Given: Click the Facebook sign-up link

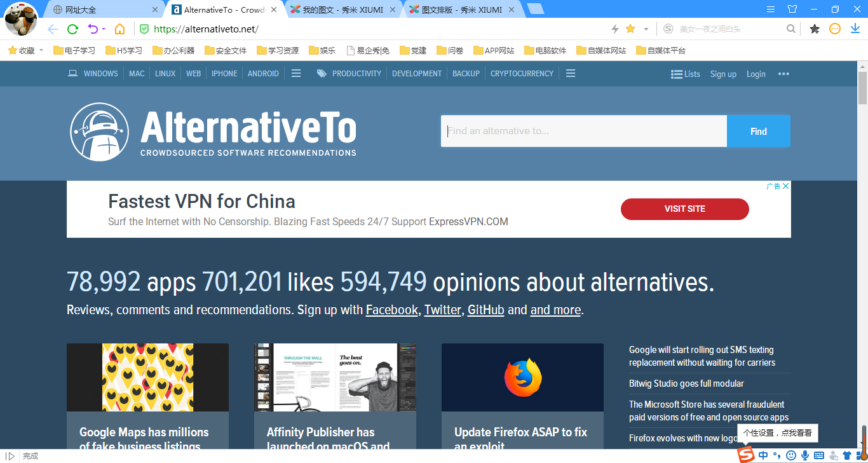Looking at the screenshot, I should point(392,310).
